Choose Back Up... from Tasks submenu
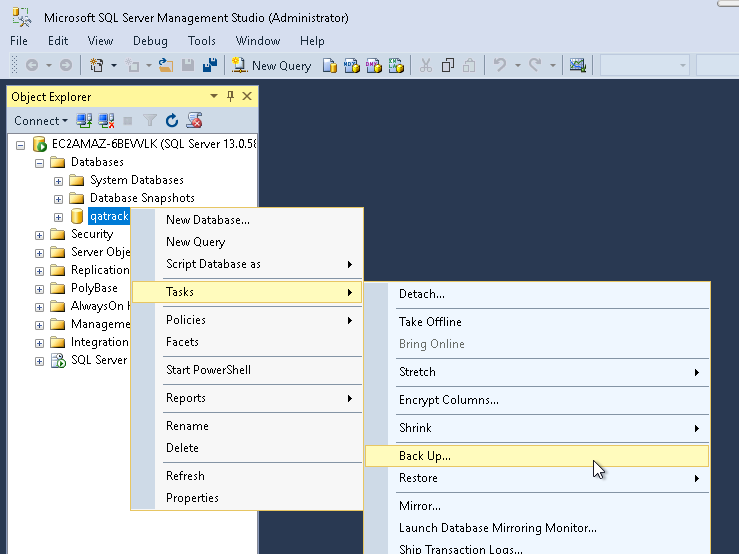This screenshot has width=739, height=554. click(x=537, y=456)
